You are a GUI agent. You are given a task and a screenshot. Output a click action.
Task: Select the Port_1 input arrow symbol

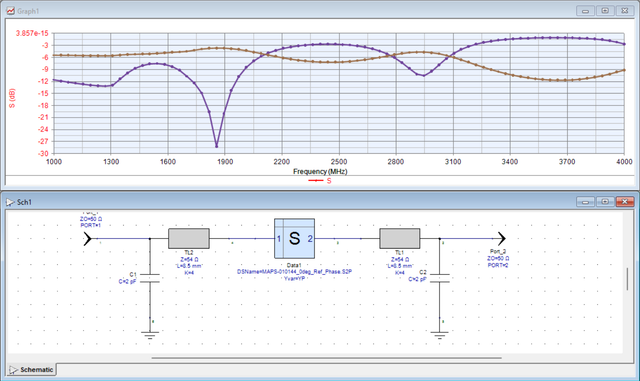[x=87, y=238]
